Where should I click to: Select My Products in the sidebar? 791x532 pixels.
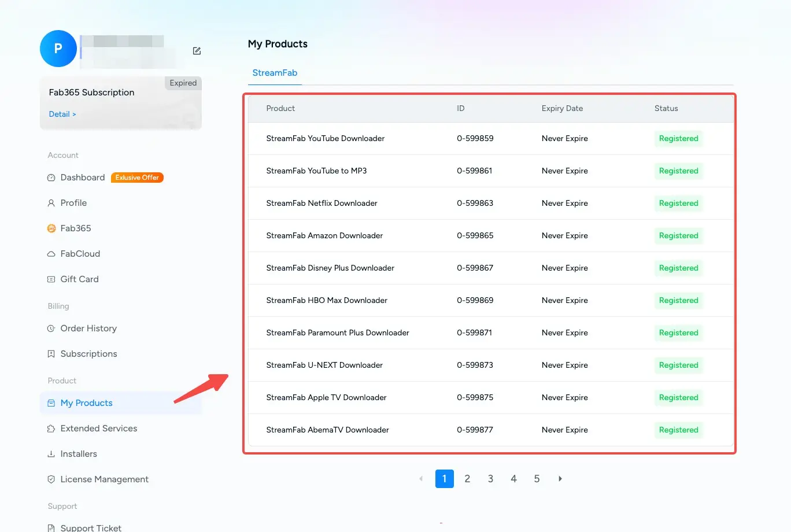coord(121,403)
